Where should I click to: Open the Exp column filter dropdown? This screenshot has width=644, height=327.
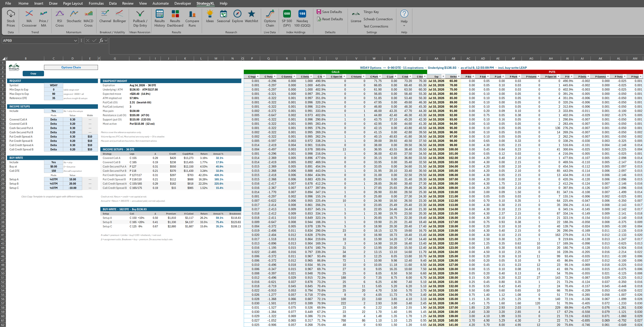click(443, 77)
